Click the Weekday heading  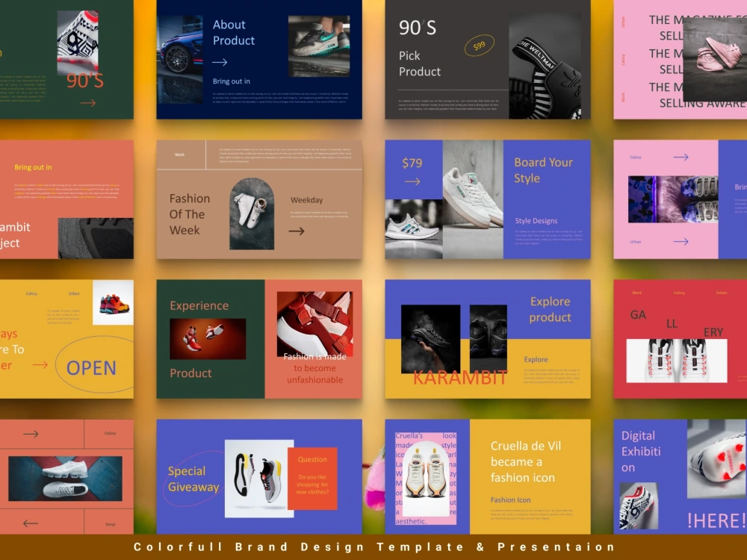306,200
